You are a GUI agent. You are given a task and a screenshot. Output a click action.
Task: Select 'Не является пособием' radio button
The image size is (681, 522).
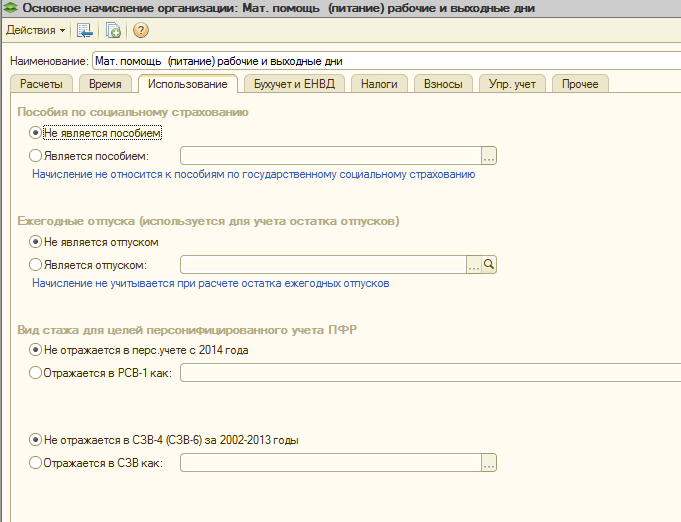point(37,132)
